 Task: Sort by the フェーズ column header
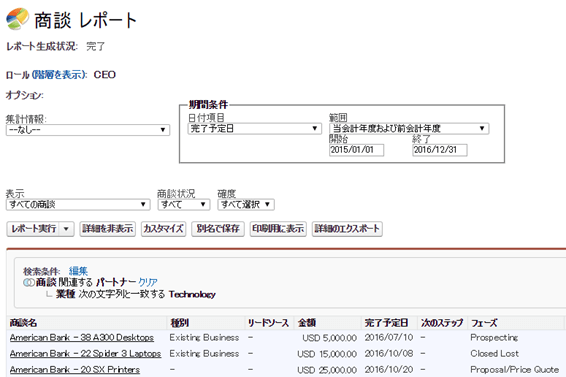484,323
